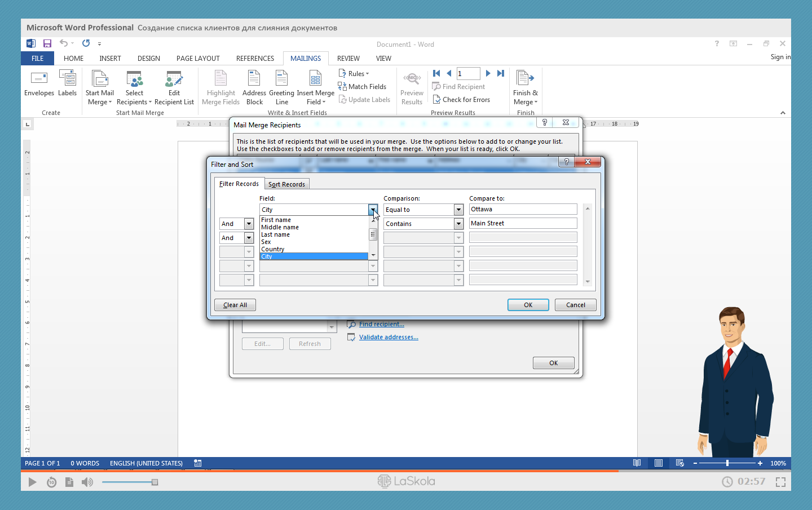Viewport: 812px width, 510px height.
Task: Go to the next record arrow
Action: (488, 73)
